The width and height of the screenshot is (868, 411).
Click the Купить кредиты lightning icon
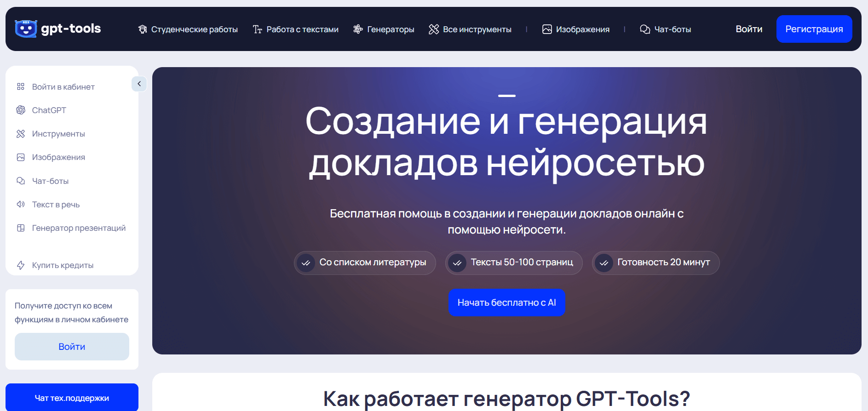(21, 265)
